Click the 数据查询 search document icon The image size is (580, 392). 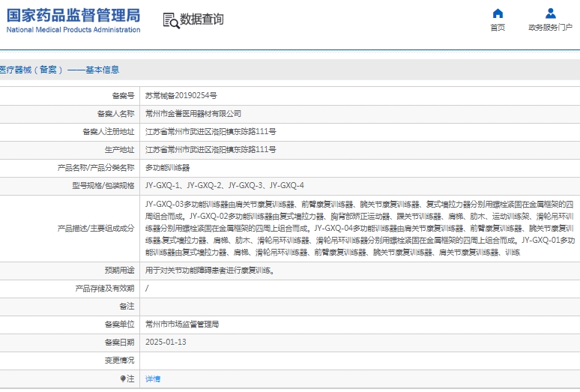[172, 20]
